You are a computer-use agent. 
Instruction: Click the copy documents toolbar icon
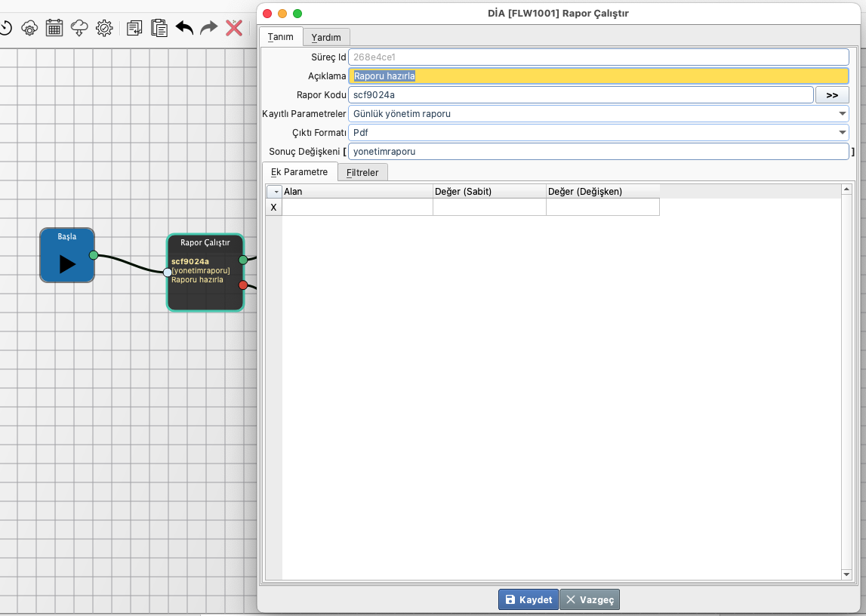pyautogui.click(x=134, y=28)
